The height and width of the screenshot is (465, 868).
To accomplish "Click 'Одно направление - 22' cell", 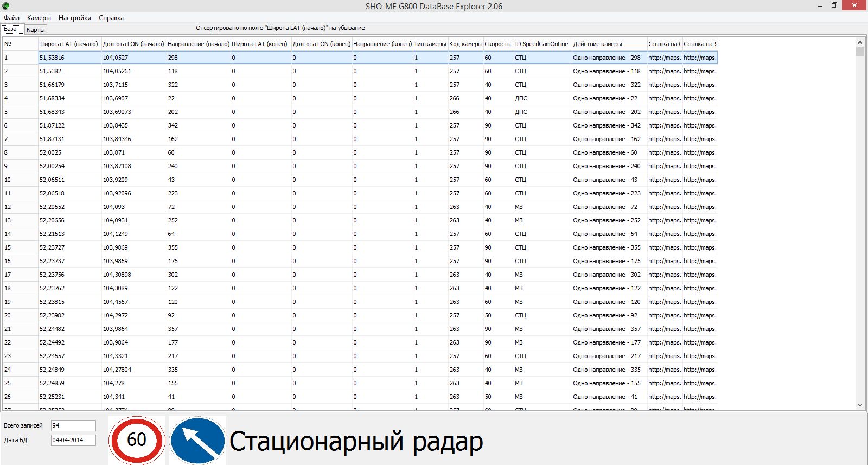I will pos(609,98).
